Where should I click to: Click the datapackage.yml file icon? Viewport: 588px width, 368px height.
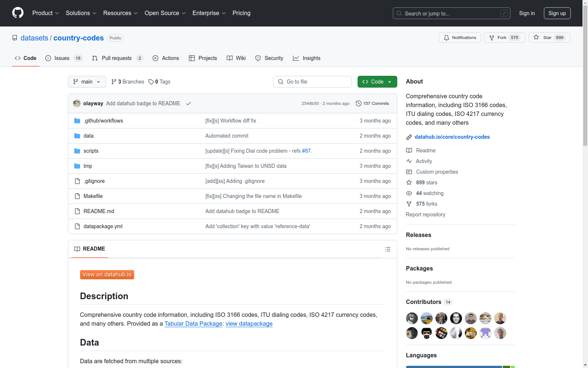point(77,226)
